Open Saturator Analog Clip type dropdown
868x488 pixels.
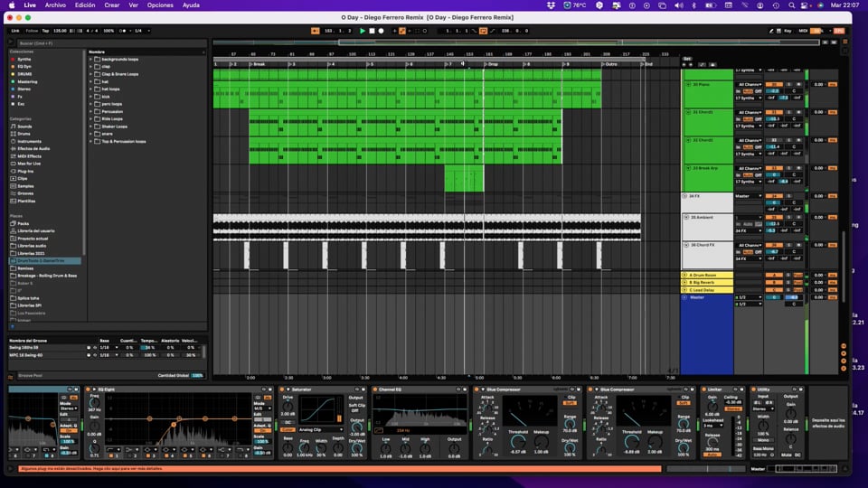click(320, 430)
